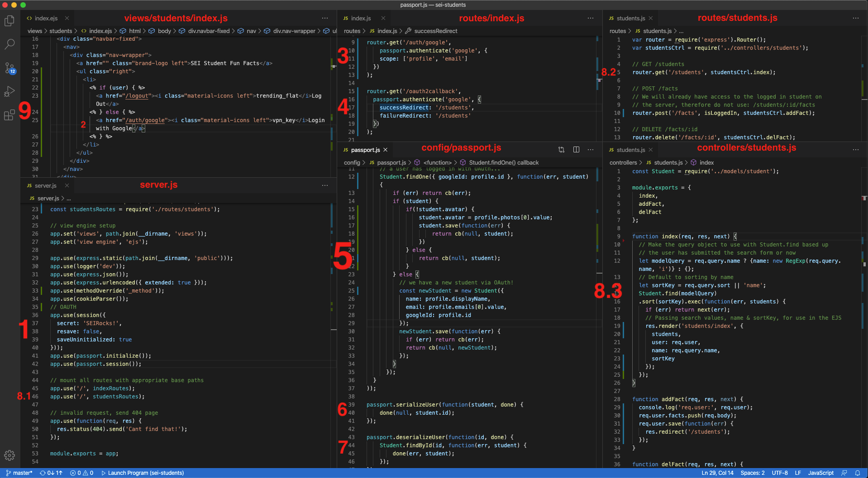
Task: Open the Explorer view in activity bar
Action: 10,21
